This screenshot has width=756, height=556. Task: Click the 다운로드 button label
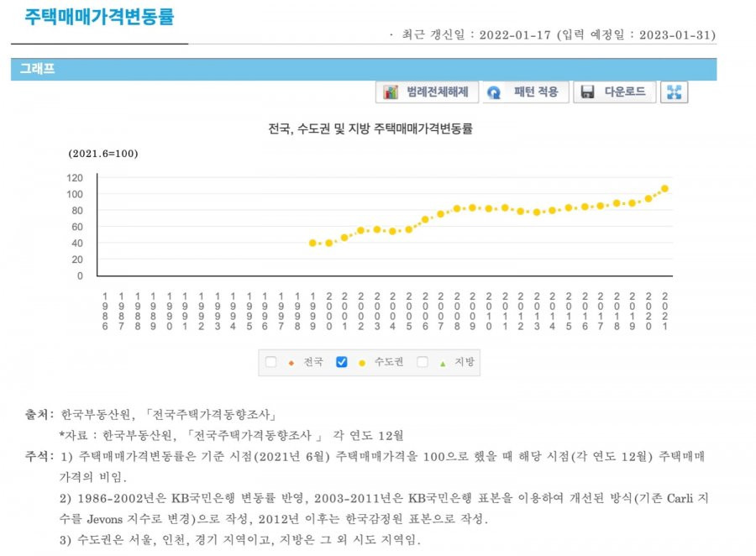625,92
